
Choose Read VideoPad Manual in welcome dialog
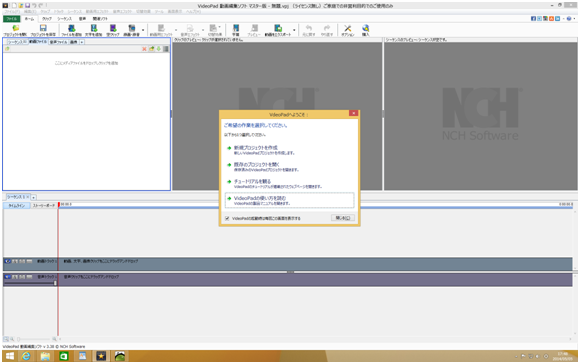[289, 200]
